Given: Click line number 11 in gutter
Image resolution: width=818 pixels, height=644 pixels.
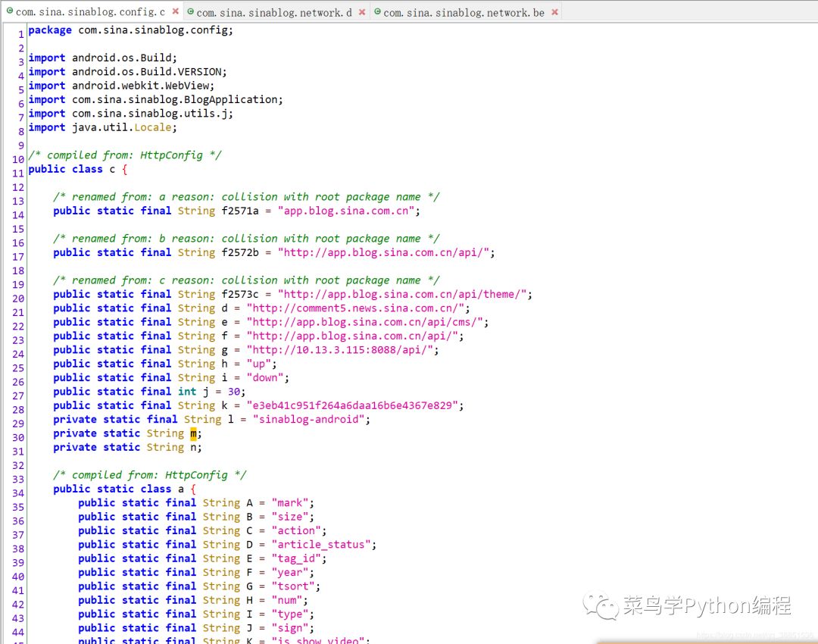Looking at the screenshot, I should (x=18, y=174).
